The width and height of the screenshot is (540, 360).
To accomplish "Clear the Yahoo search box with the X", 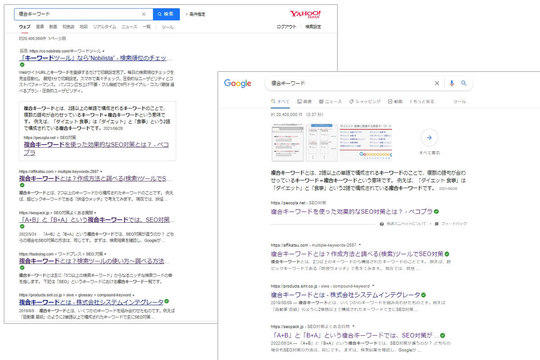I will tap(144, 14).
